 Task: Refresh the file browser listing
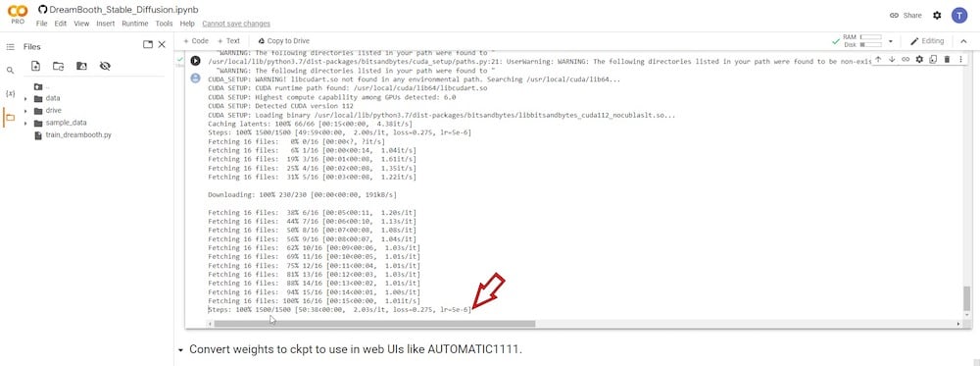click(58, 66)
